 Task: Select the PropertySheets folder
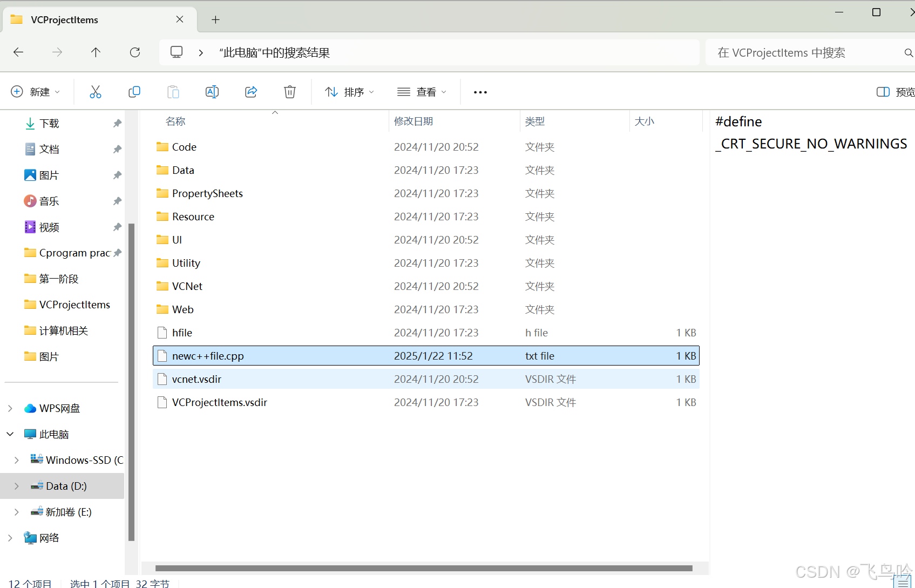tap(426, 193)
